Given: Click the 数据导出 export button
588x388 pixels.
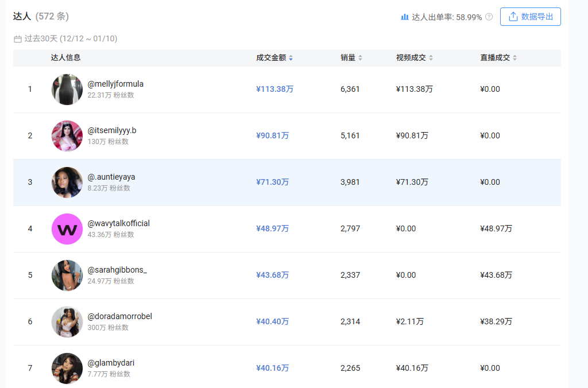Looking at the screenshot, I should pos(531,17).
